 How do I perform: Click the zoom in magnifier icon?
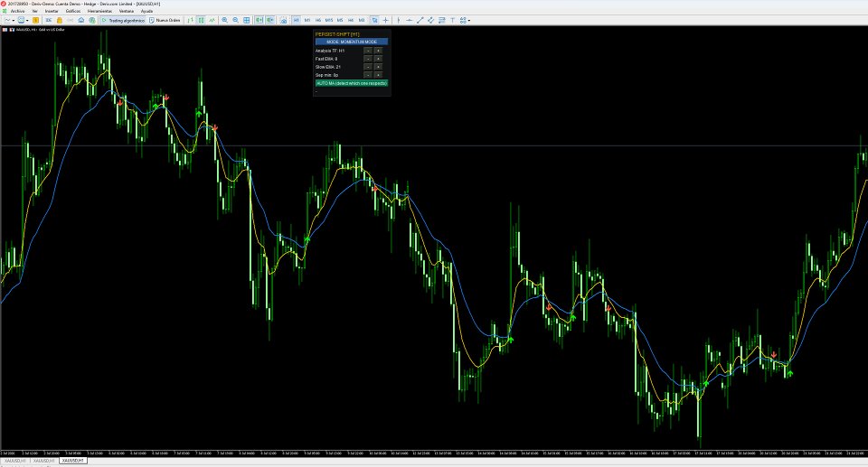click(x=225, y=21)
